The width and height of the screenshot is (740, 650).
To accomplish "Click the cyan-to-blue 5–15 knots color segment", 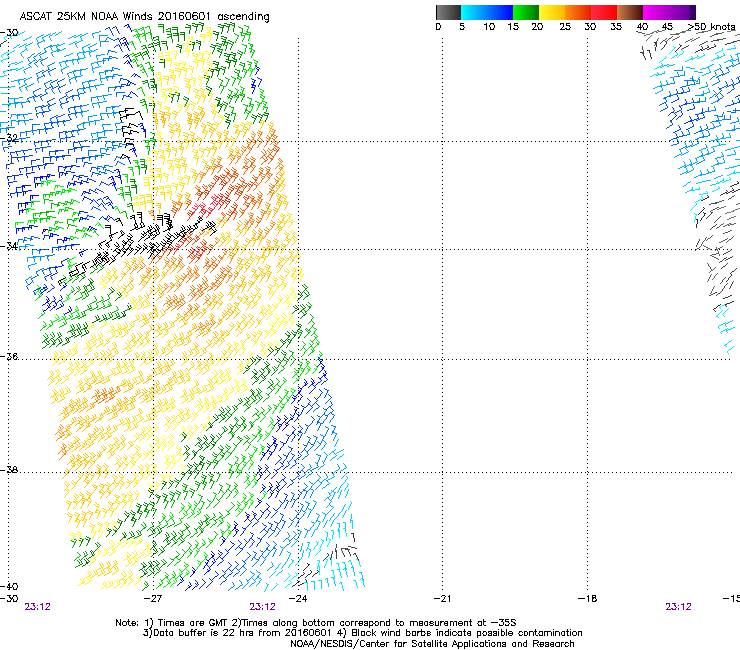I will coord(487,12).
